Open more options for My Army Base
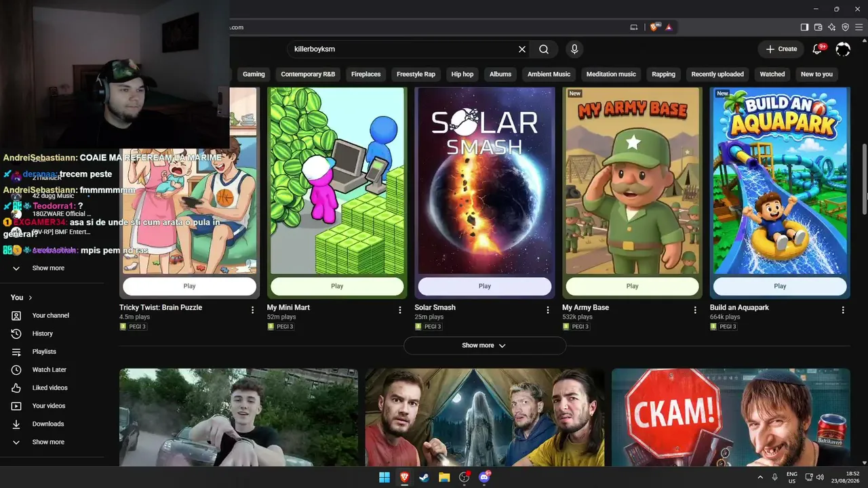868x488 pixels. [695, 310]
